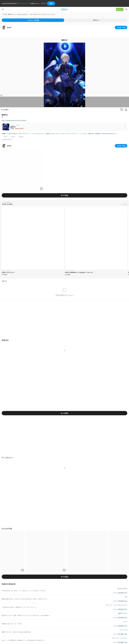Expand BOOTH card chevron arrow
Image resolution: width=129 pixels, height=644 pixels.
tap(125, 127)
